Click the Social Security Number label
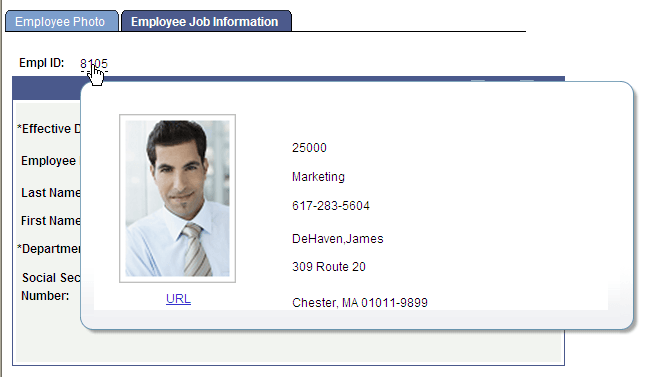This screenshot has width=647, height=377. [50, 287]
